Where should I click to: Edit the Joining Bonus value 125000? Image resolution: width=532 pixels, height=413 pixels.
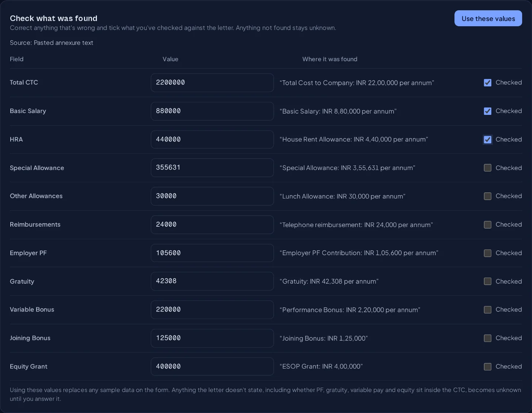tap(212, 338)
